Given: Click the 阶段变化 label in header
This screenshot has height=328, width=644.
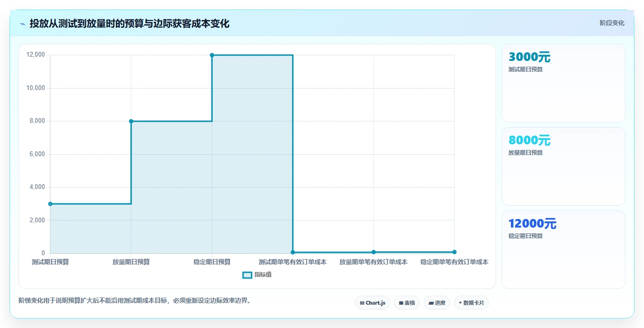Looking at the screenshot, I should click(x=612, y=23).
